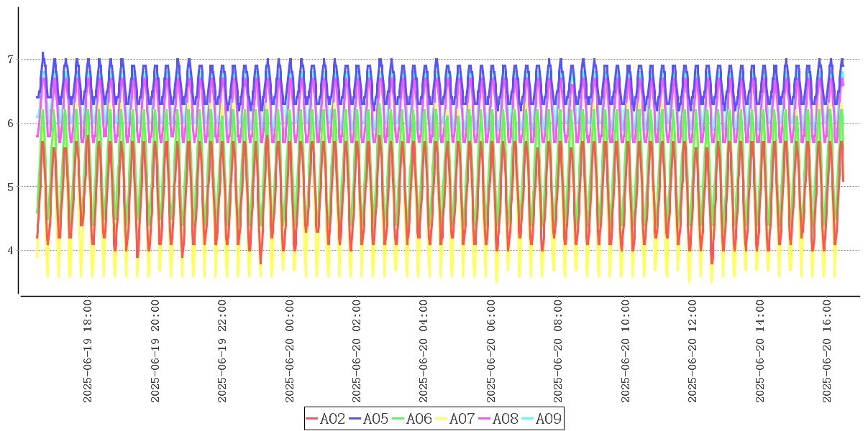Viewport: 868px width, 431px height.
Task: Click the y-axis value 7 label
Action: click(9, 59)
